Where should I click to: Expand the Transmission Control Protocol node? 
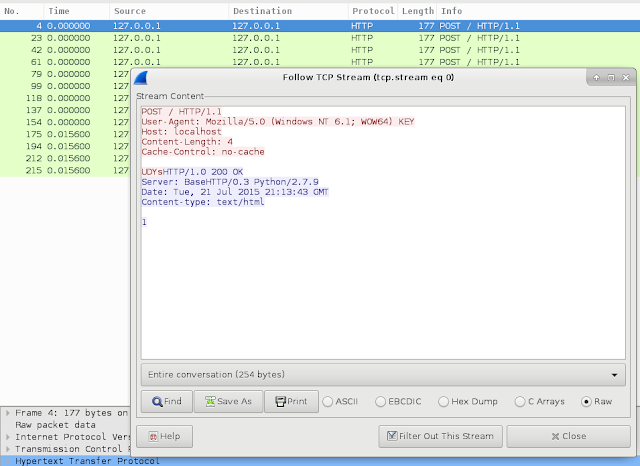coord(7,449)
